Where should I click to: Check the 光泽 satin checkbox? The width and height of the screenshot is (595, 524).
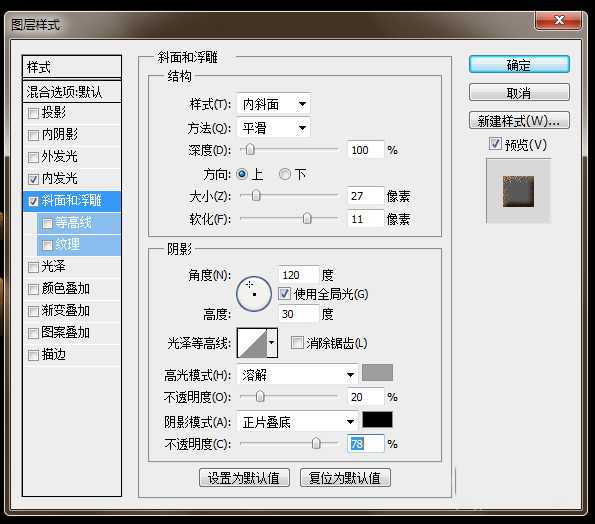[33, 267]
